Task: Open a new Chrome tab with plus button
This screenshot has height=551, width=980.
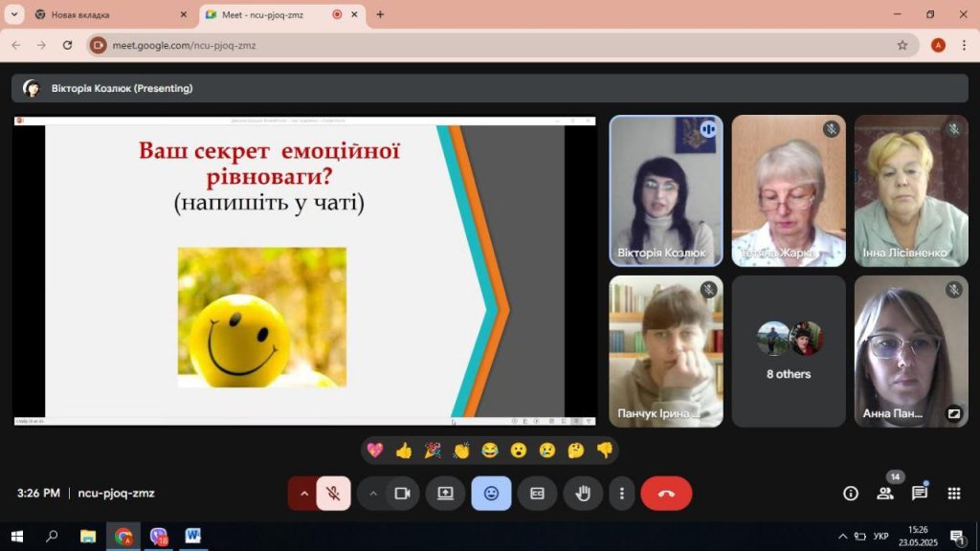Action: click(380, 14)
